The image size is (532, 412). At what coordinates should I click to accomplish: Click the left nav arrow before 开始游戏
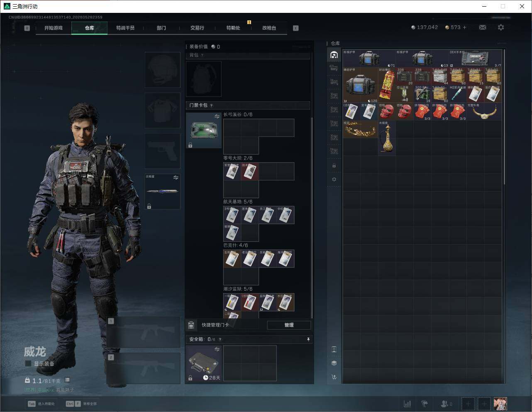(27, 28)
